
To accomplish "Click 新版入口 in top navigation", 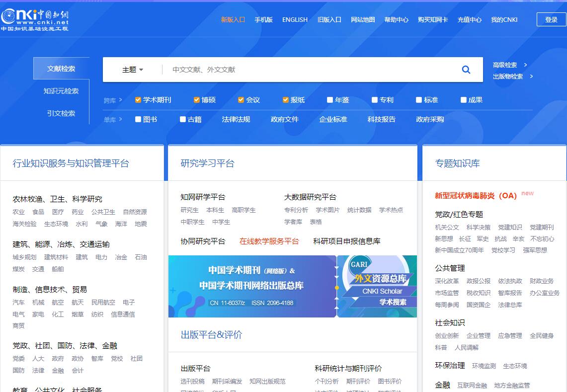I will (x=233, y=19).
